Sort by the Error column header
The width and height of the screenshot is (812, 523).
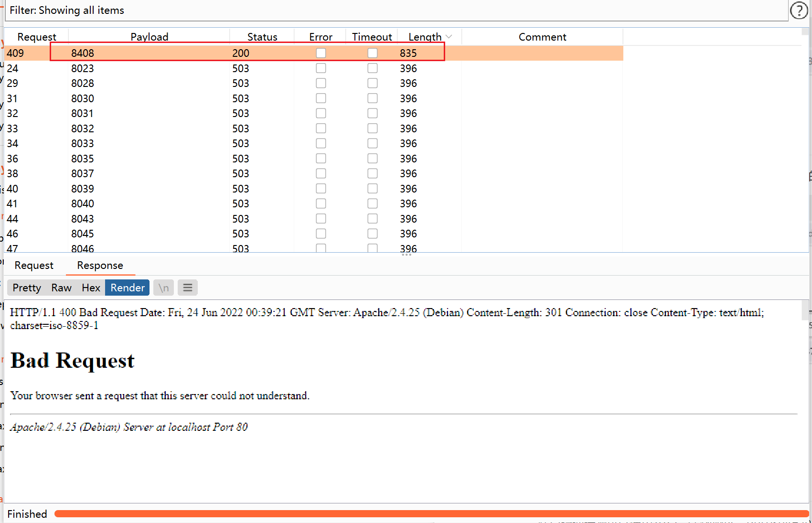pos(321,37)
